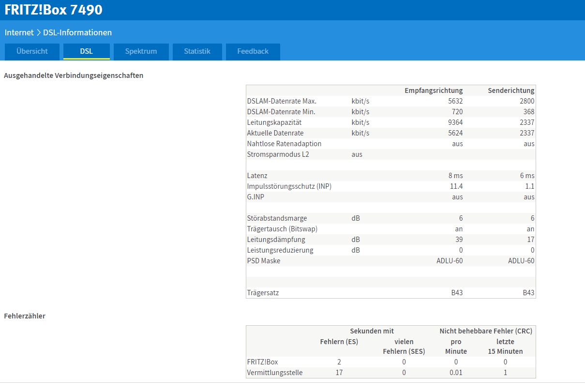Viewport: 585px width, 392px height.
Task: Click the Vermittlungsstelle row in error table
Action: click(x=390, y=373)
